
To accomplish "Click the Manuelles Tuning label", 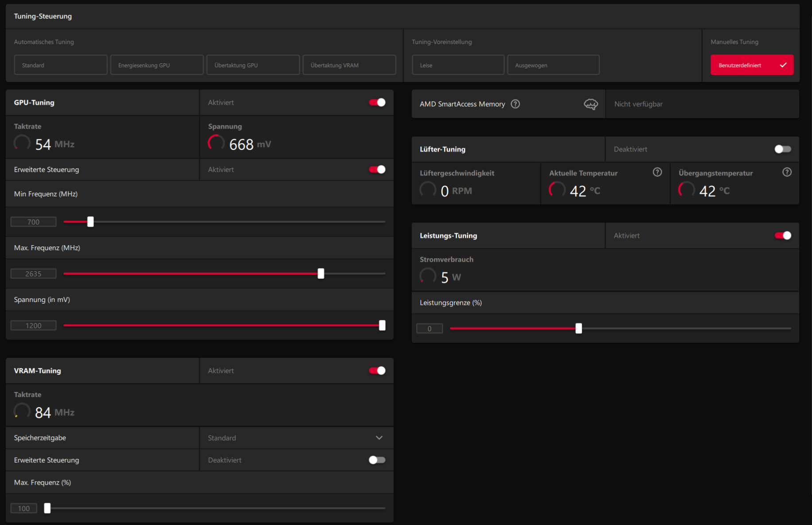I will tap(734, 42).
